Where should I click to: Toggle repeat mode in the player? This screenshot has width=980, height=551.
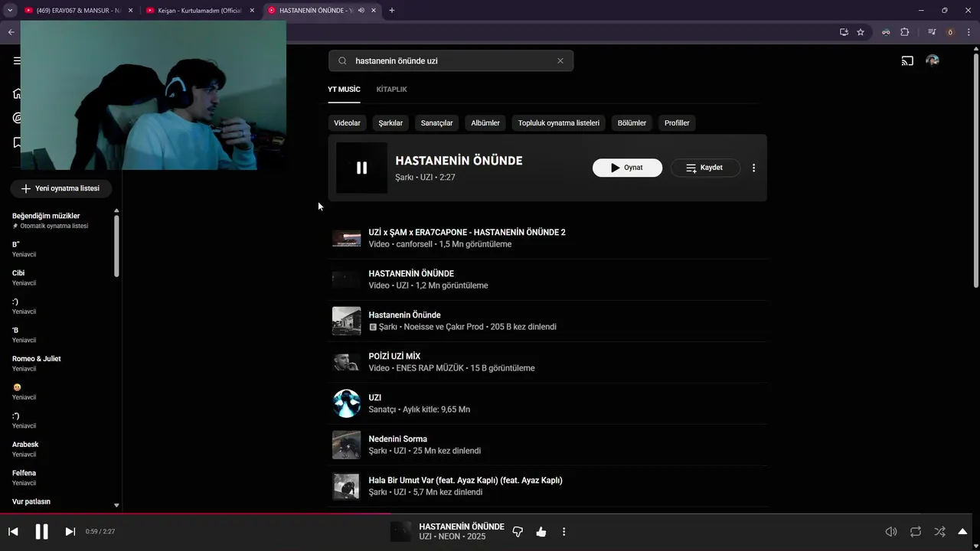(916, 531)
